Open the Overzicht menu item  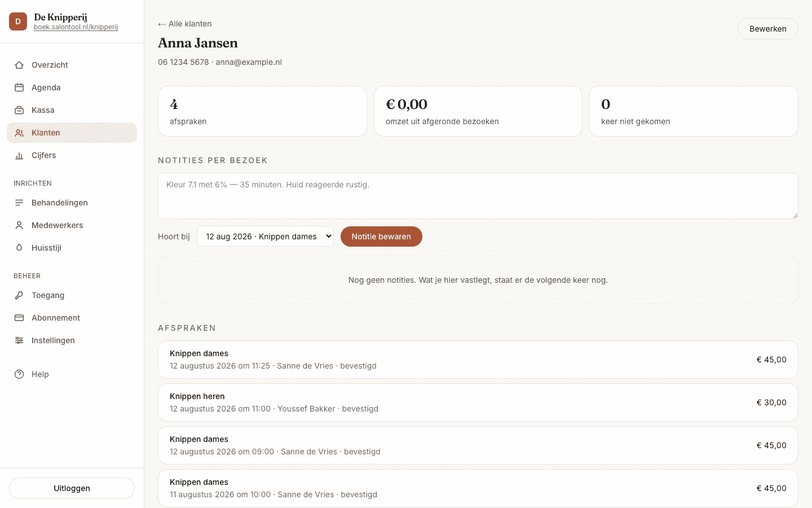[72, 65]
